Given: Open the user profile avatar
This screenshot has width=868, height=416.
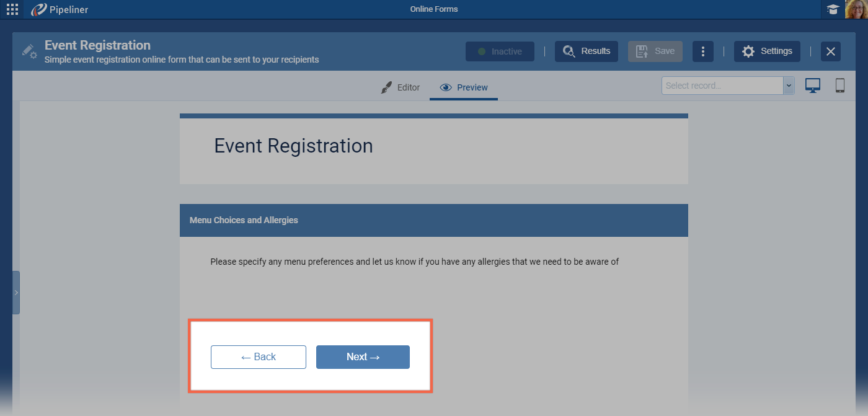Looking at the screenshot, I should click(856, 9).
